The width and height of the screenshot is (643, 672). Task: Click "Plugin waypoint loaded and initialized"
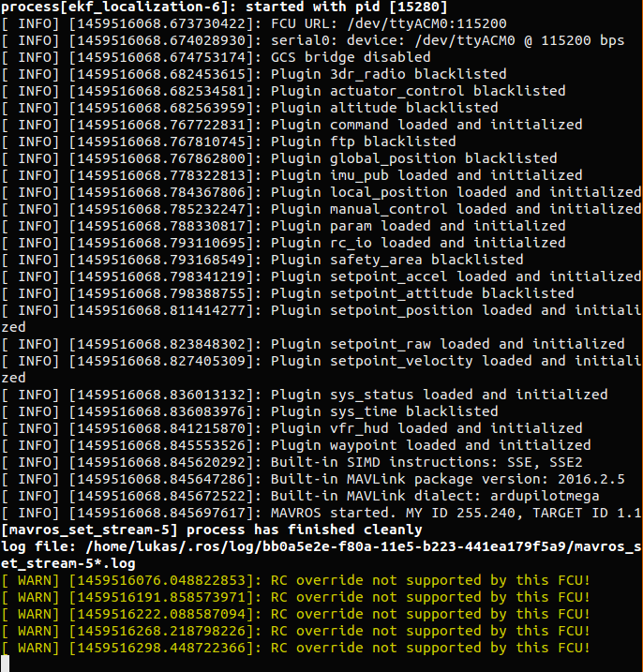pyautogui.click(x=431, y=445)
